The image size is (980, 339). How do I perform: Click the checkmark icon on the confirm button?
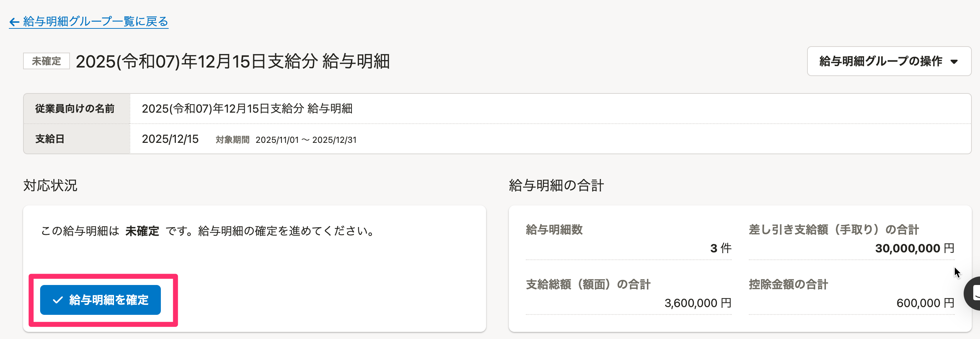pyautogui.click(x=58, y=300)
